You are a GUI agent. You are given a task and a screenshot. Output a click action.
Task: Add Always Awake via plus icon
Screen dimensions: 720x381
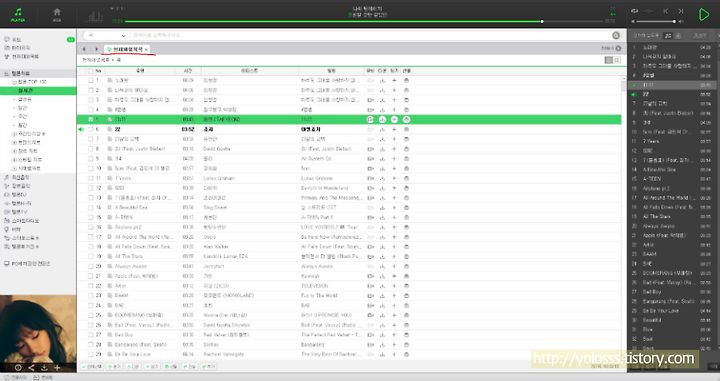(394, 266)
